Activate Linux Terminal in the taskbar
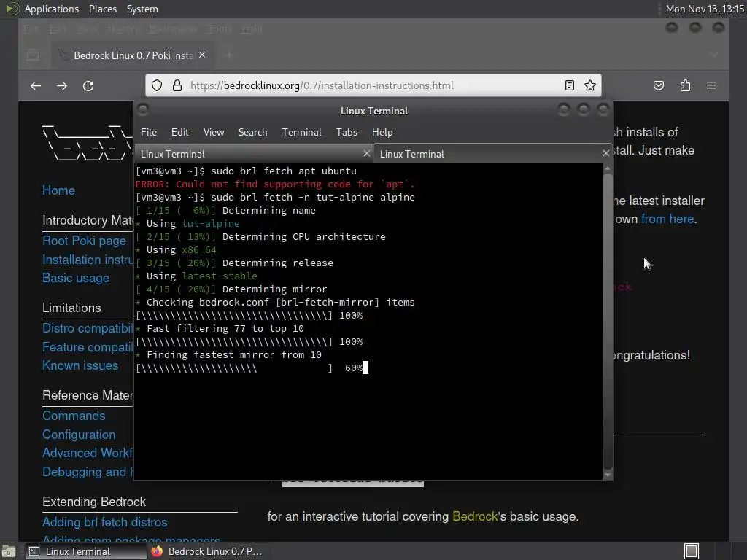The height and width of the screenshot is (560, 747). [85, 551]
